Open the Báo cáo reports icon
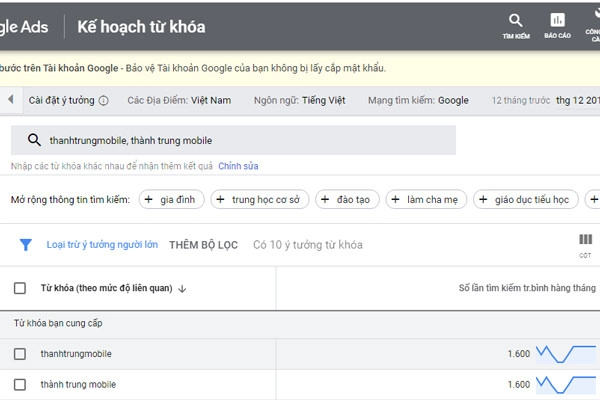Viewport: 600px width, 400px height. 557,21
